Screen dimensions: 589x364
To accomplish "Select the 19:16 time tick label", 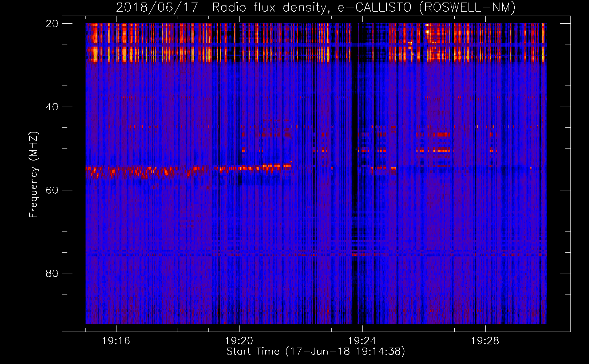I will (116, 341).
